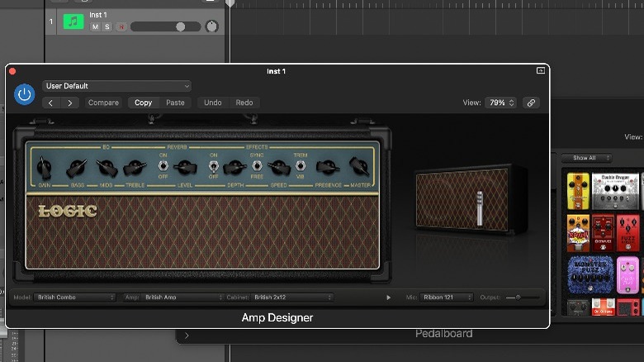
Task: Click the link icon next to View
Action: [531, 102]
